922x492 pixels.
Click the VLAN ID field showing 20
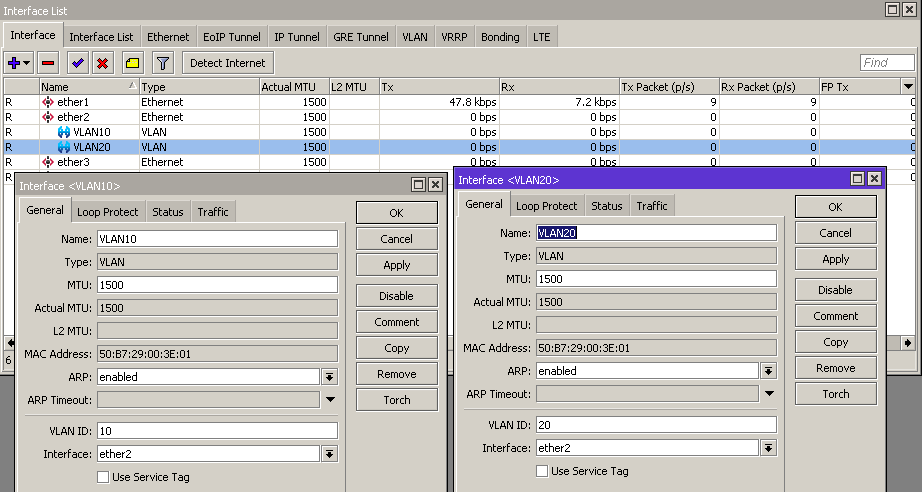[656, 424]
